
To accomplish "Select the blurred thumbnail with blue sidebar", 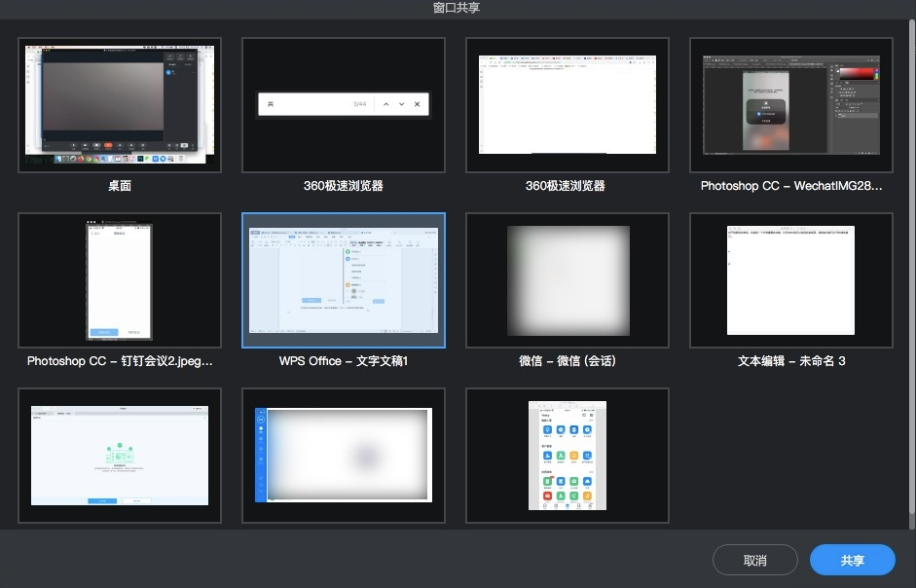I will coord(344,456).
